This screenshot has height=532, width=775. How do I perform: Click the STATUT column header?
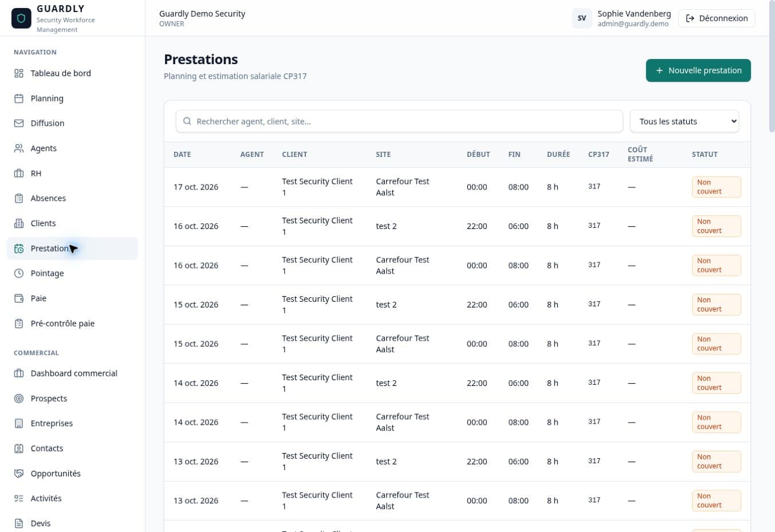[x=705, y=155]
